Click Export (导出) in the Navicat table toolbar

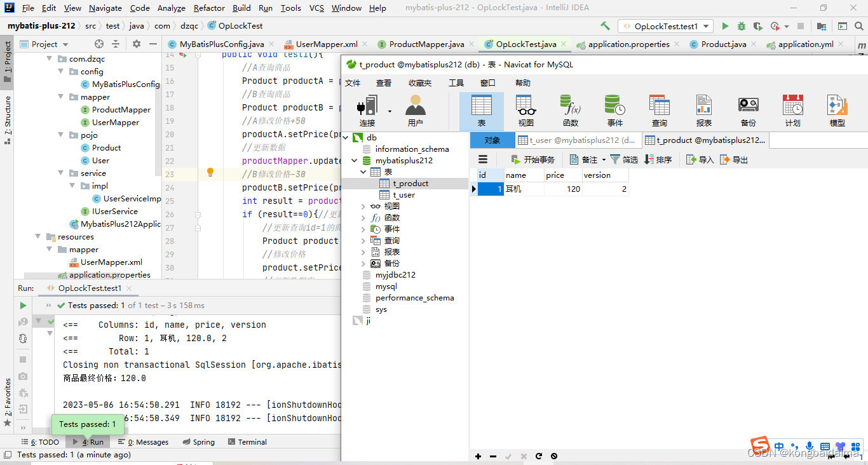point(734,159)
